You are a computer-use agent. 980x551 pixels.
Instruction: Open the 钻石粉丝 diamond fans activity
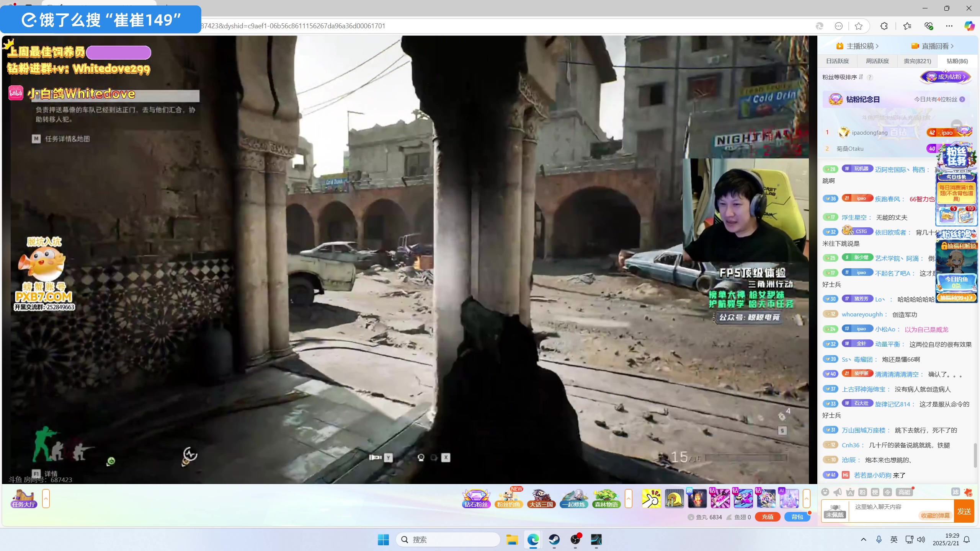click(476, 498)
